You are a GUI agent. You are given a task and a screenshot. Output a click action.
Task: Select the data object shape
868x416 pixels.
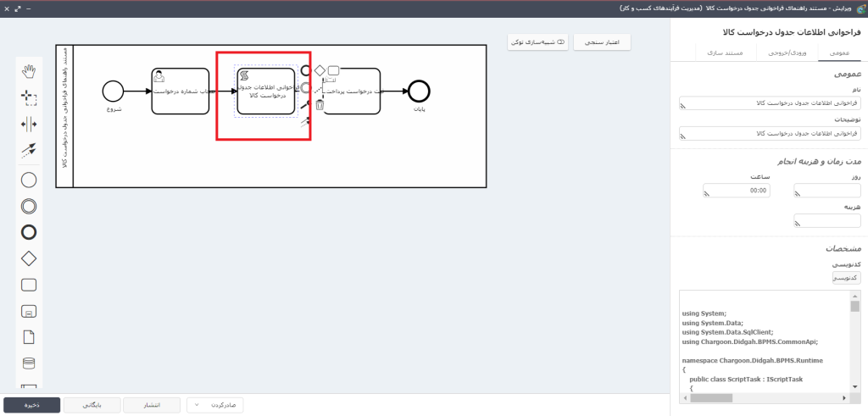coord(28,338)
